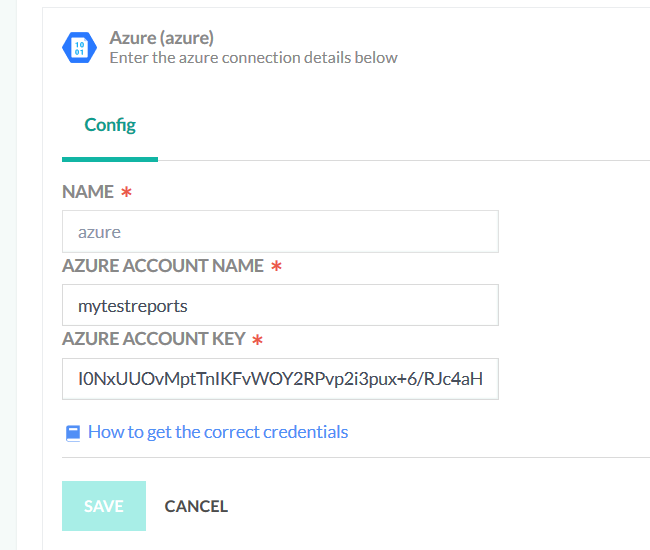Click the account name field containing mytestreports
650x550 pixels.
click(x=280, y=305)
